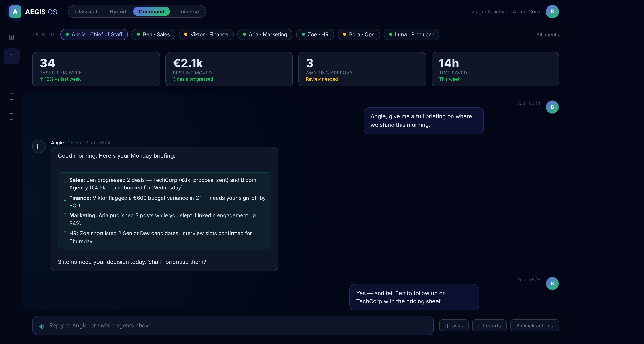Open the grid dashboard sidebar icon
Screen dimensions: 644x344
11,37
